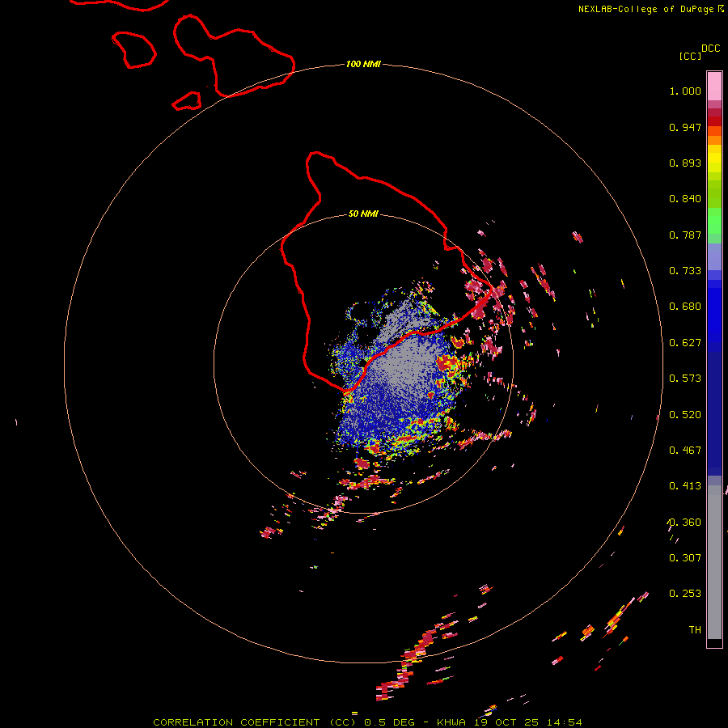This screenshot has width=728, height=728.
Task: Click the 0.947 color scale value
Action: pos(685,127)
